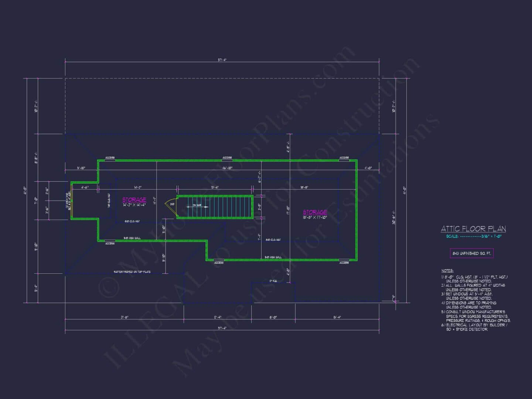The image size is (532, 399).
Task: Click the 21'-8" dimension text
Action: (124, 317)
